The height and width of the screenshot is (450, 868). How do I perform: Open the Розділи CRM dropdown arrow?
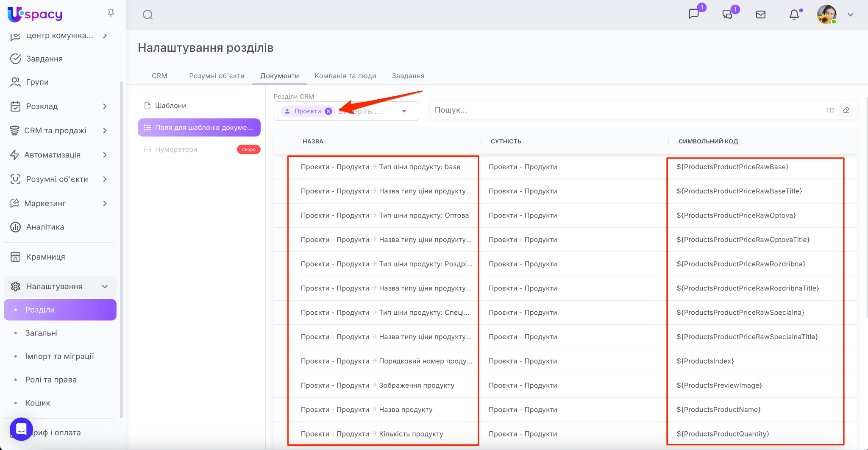click(404, 111)
